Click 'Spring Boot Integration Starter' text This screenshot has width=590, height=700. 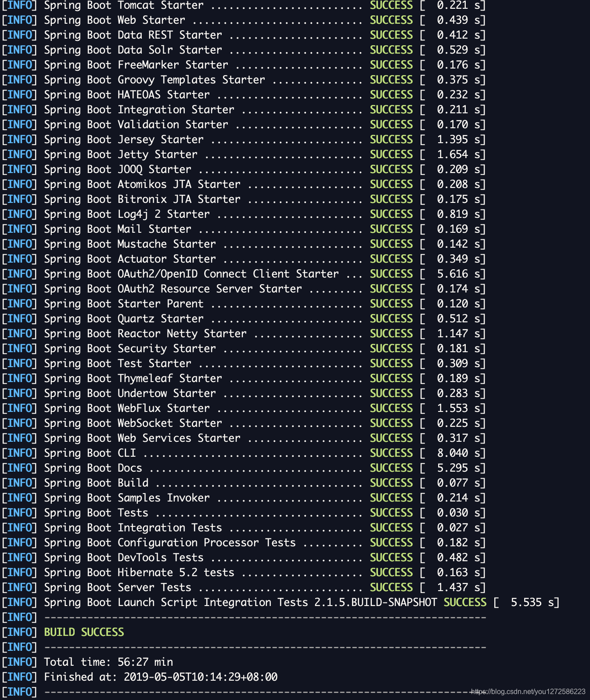tap(139, 110)
